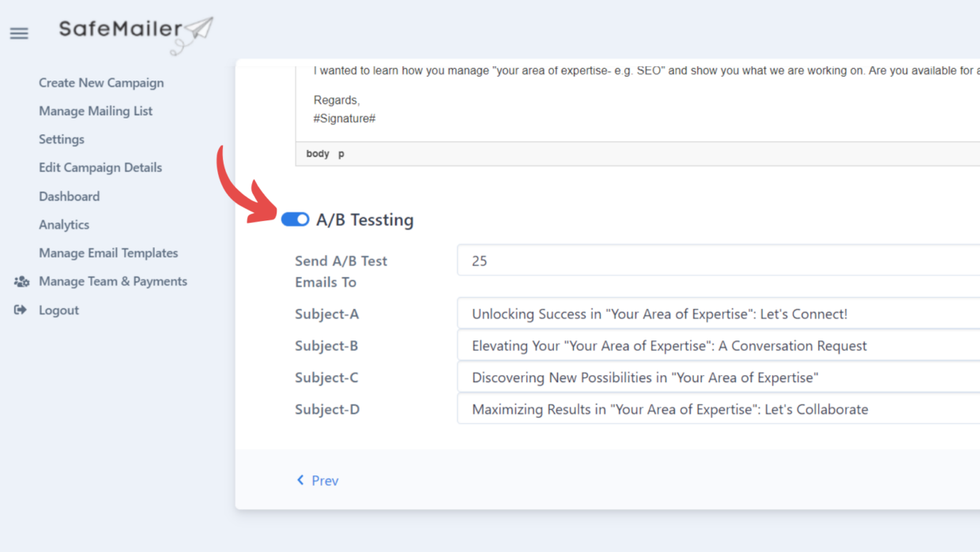Go to Edit Campaign Details
Image resolution: width=980 pixels, height=552 pixels.
click(100, 167)
